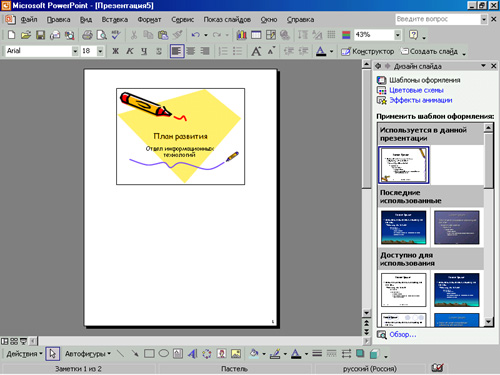500x375 pixels.
Task: Click the Конструктор button
Action: tap(368, 51)
